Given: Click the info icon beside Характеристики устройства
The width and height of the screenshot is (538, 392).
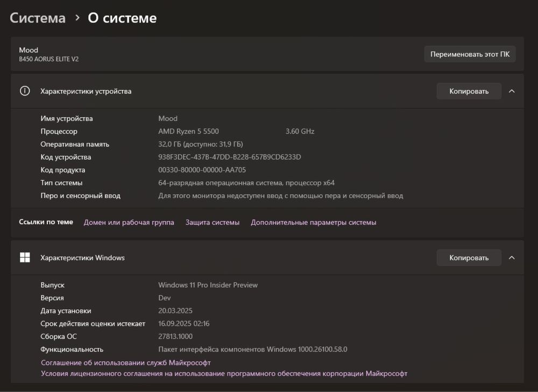Looking at the screenshot, I should click(25, 91).
